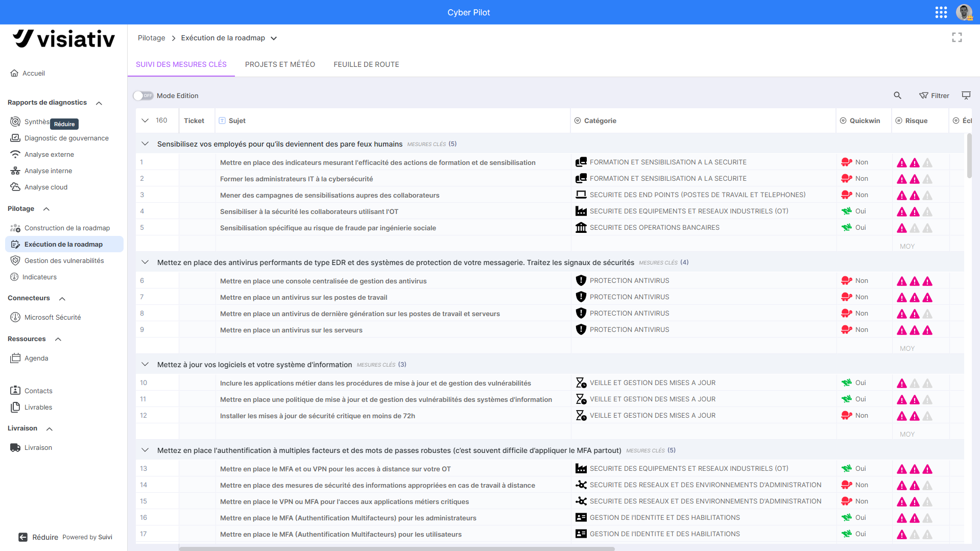Click the vertical scrollbar of the table
This screenshot has width=980, height=551.
click(969, 156)
